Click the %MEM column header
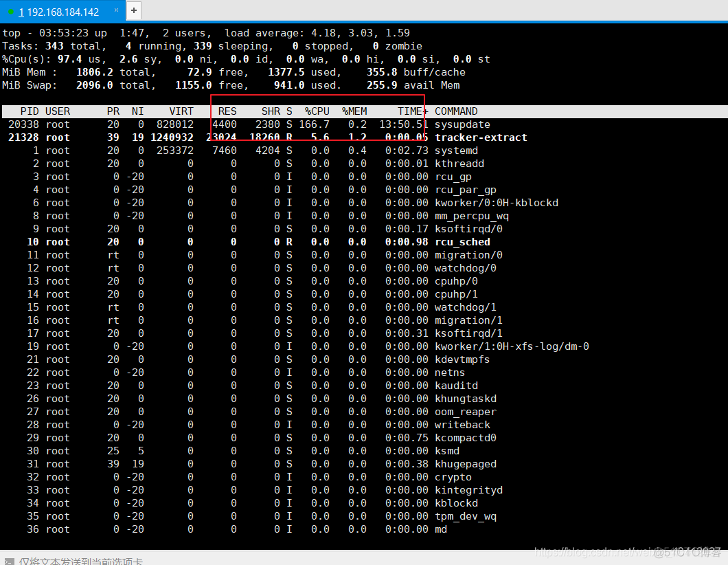728x565 pixels. tap(354, 111)
